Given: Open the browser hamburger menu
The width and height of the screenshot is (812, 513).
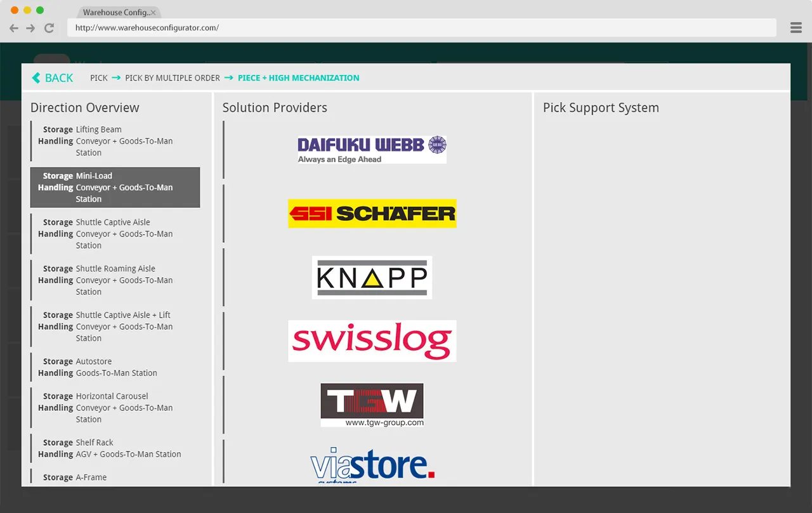Looking at the screenshot, I should 796,28.
